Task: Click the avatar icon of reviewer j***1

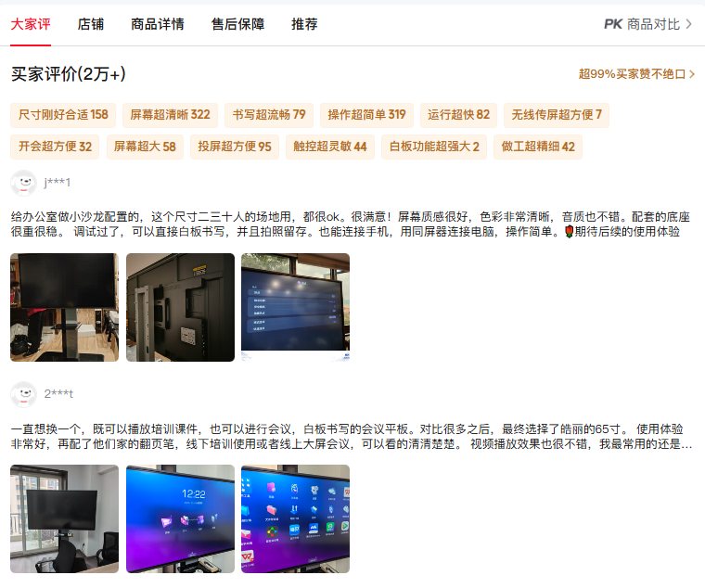Action: (23, 183)
